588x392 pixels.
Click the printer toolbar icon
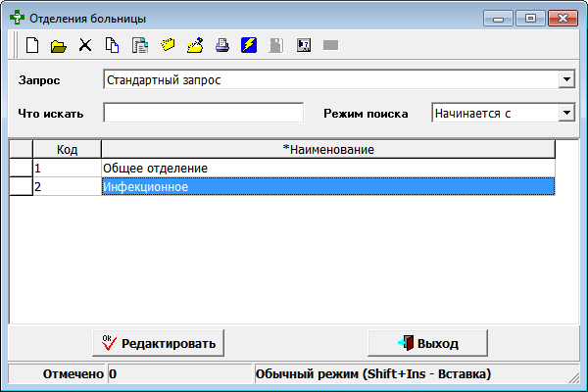(222, 45)
